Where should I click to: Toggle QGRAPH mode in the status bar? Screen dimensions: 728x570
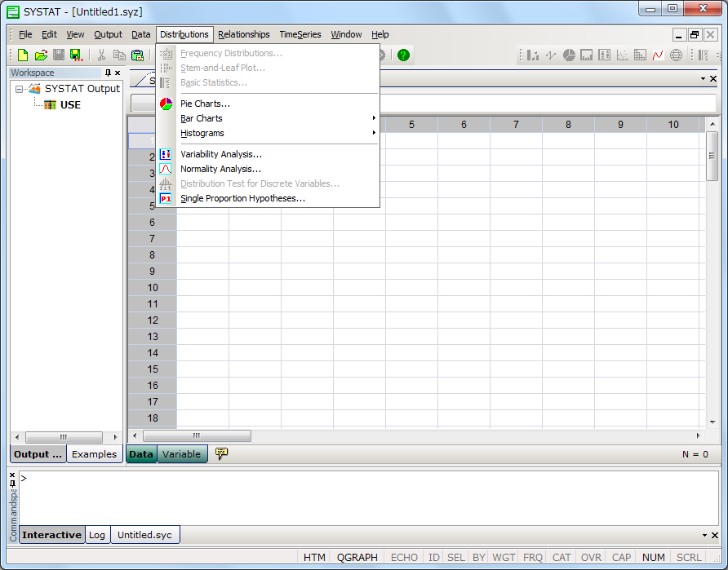(x=357, y=558)
